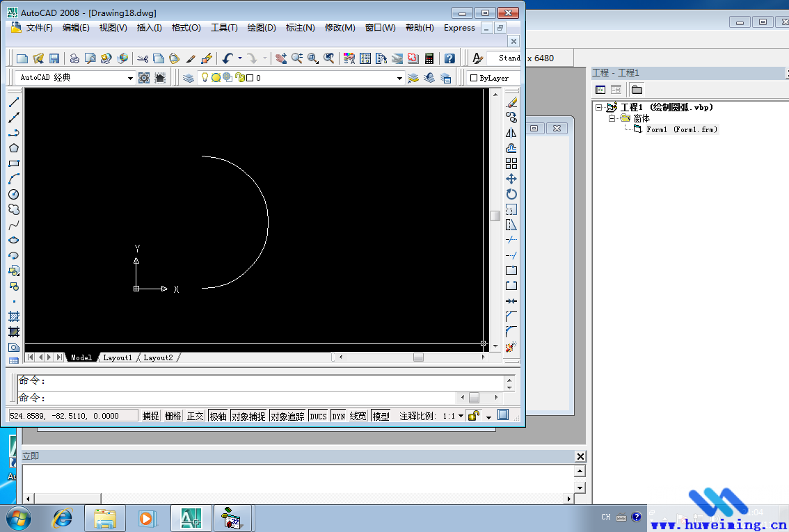Expand the layer selection dropdown
Viewport: 789px width, 532px height.
click(x=399, y=78)
